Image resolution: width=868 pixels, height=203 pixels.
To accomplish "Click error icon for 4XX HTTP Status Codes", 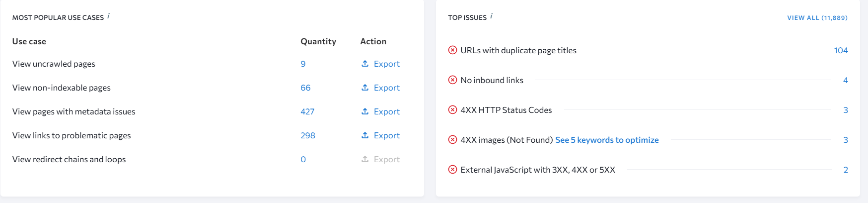I will (452, 110).
